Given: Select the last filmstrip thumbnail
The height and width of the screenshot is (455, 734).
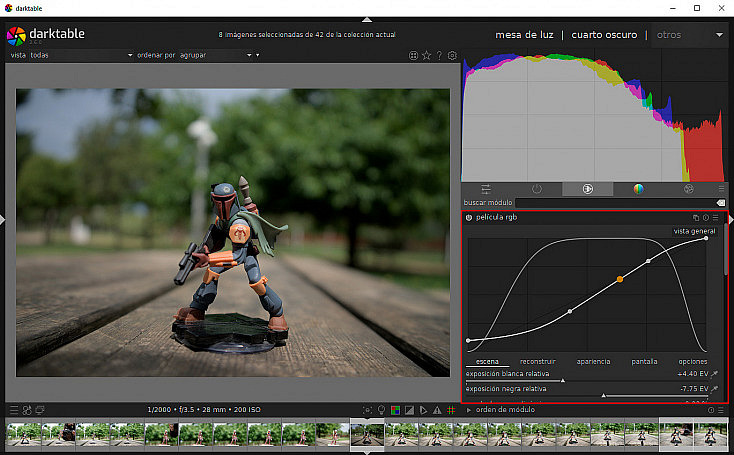Looking at the screenshot, I should pyautogui.click(x=711, y=434).
